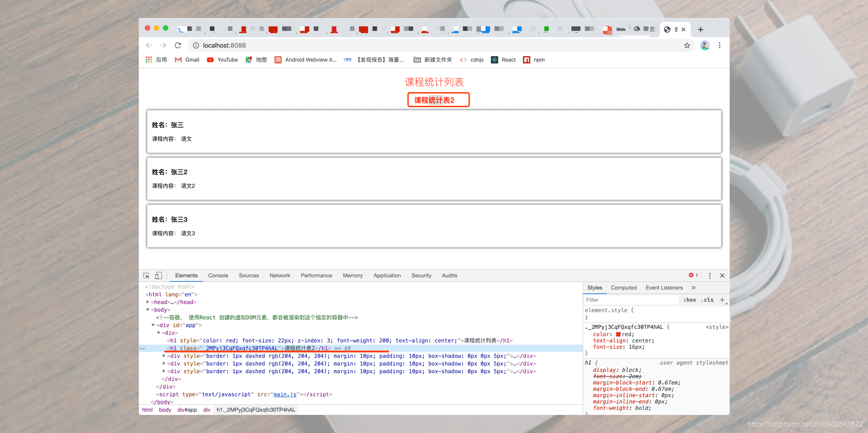Expand the second dashed-border div node
The height and width of the screenshot is (433, 868).
[164, 363]
